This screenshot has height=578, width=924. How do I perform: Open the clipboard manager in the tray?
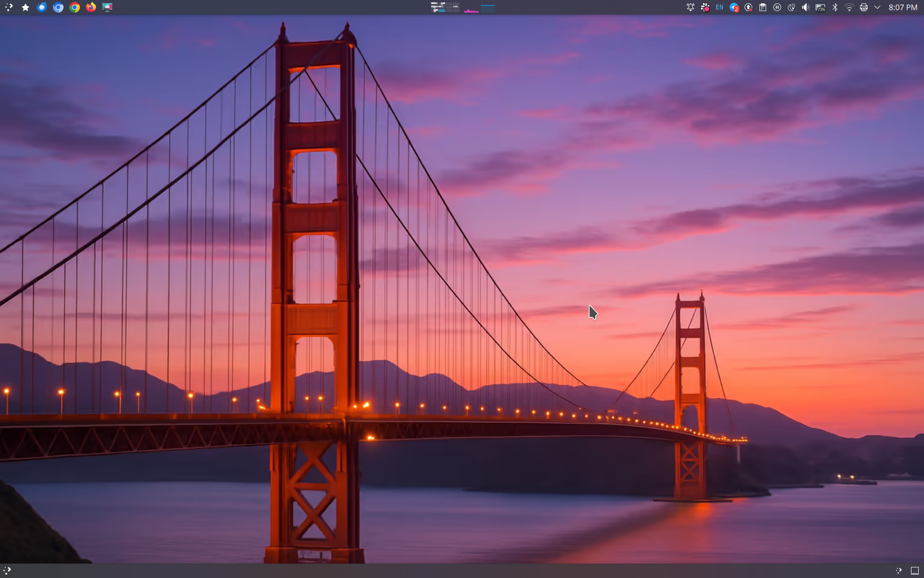point(763,7)
